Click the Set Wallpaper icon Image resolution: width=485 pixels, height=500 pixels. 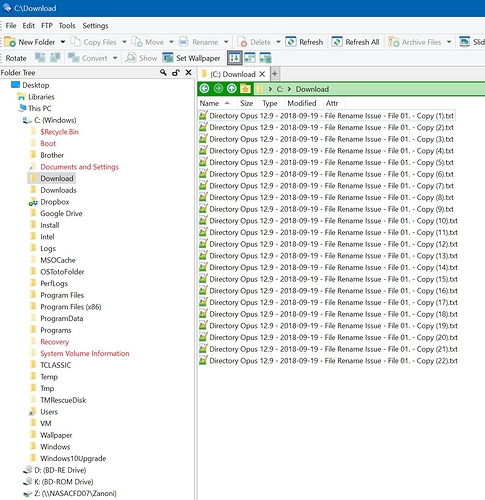pos(168,58)
